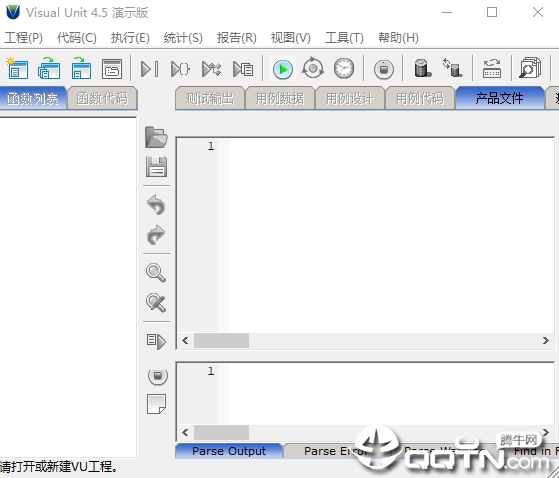The width and height of the screenshot is (559, 478).
Task: Save file with the floppy disk icon
Action: pos(156,166)
